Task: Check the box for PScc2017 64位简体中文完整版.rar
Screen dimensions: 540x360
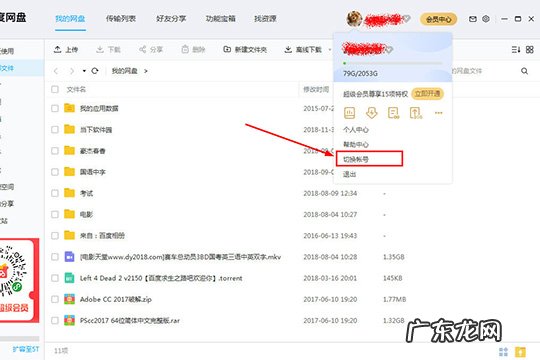Action: point(55,320)
